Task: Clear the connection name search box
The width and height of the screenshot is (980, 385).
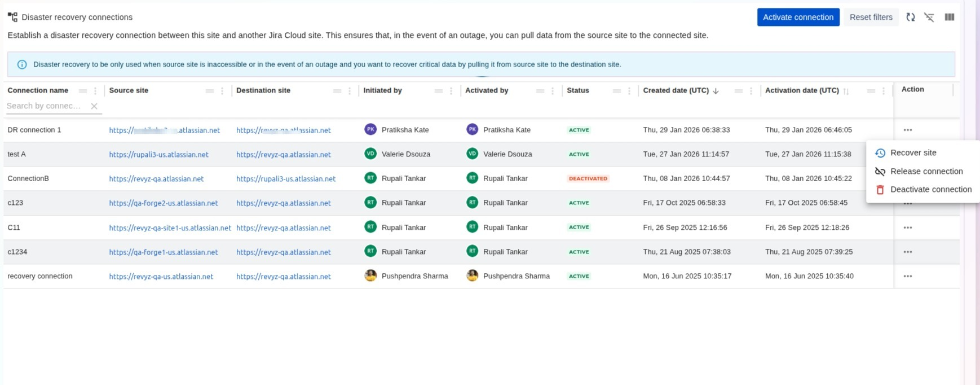Action: (x=94, y=106)
